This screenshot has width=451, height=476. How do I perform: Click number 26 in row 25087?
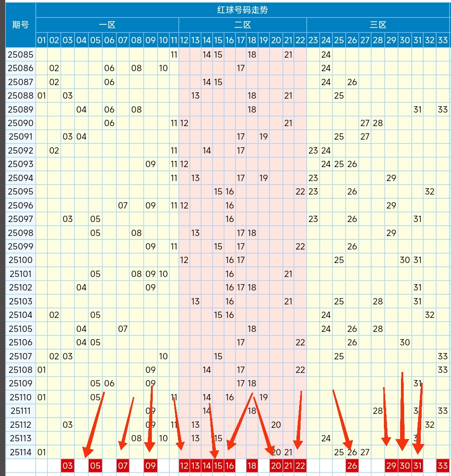click(352, 82)
